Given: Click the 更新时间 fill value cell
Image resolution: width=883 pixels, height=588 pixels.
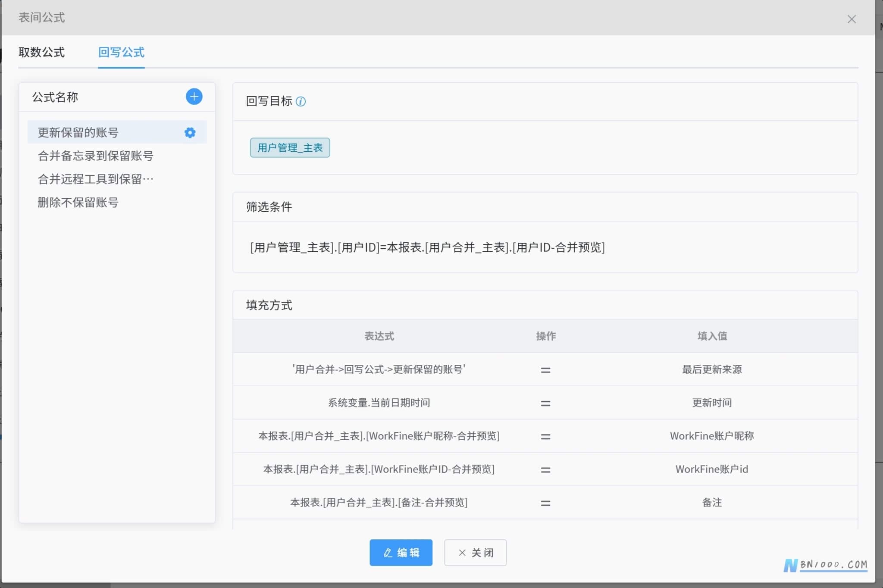Looking at the screenshot, I should 712,403.
